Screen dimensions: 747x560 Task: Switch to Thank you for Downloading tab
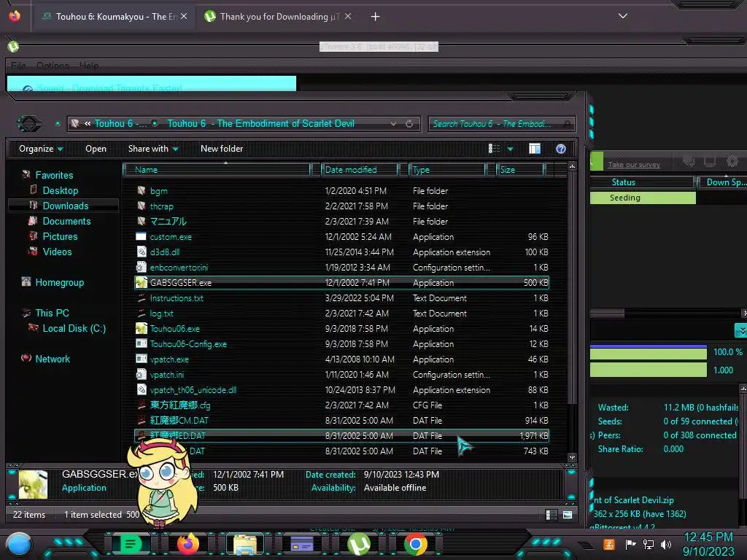[x=278, y=17]
